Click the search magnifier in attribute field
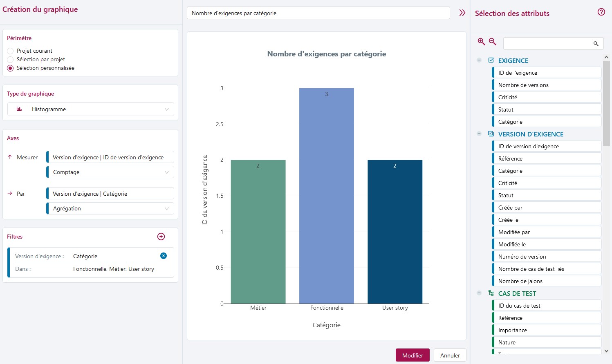 pos(596,44)
